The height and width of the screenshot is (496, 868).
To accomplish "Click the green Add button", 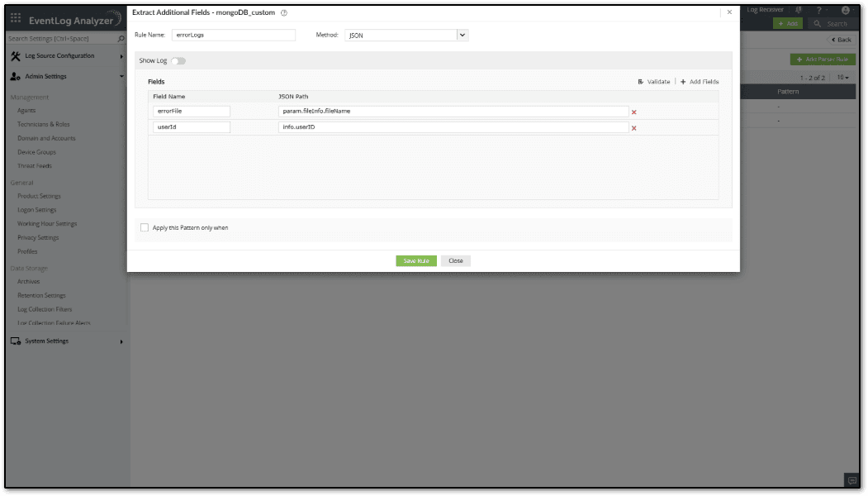I will point(788,23).
